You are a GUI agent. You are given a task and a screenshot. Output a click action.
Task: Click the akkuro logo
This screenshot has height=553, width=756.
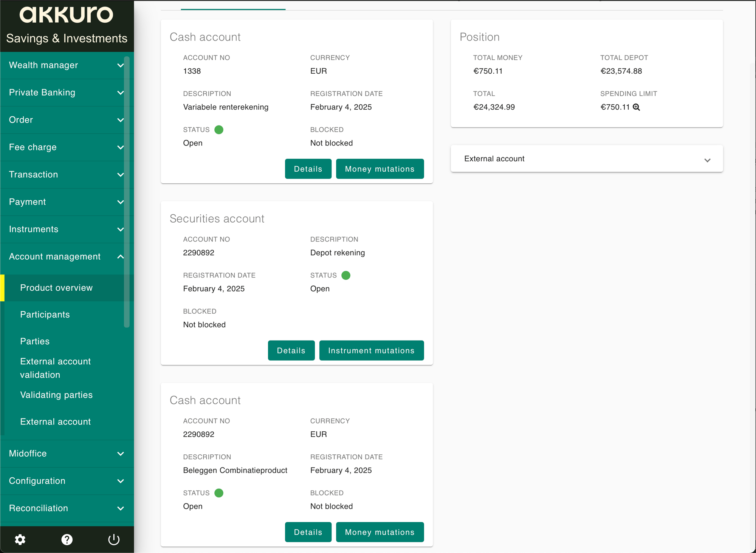click(66, 15)
